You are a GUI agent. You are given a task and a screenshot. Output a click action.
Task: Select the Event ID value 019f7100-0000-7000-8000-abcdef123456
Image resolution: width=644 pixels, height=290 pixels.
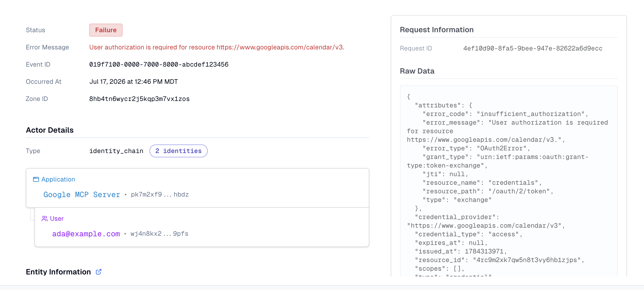coord(159,64)
